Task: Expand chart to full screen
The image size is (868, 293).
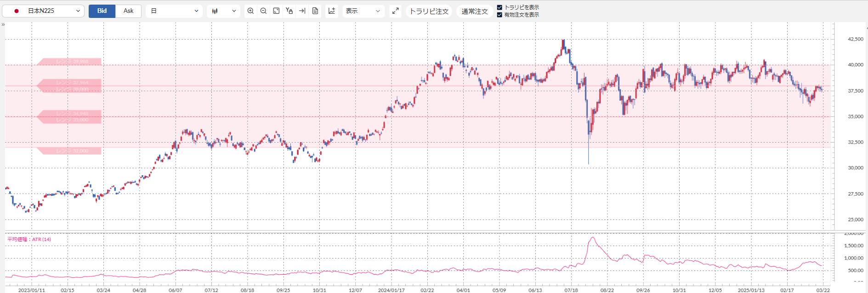Action: [x=395, y=11]
